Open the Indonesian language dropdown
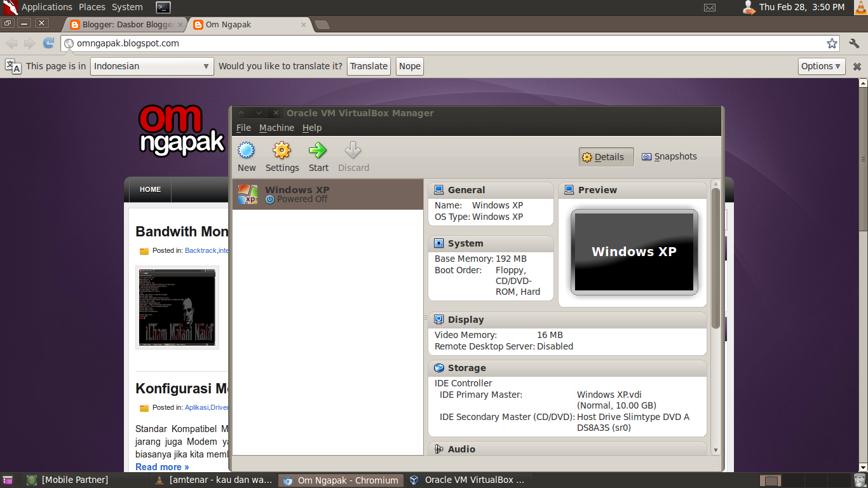 click(152, 66)
